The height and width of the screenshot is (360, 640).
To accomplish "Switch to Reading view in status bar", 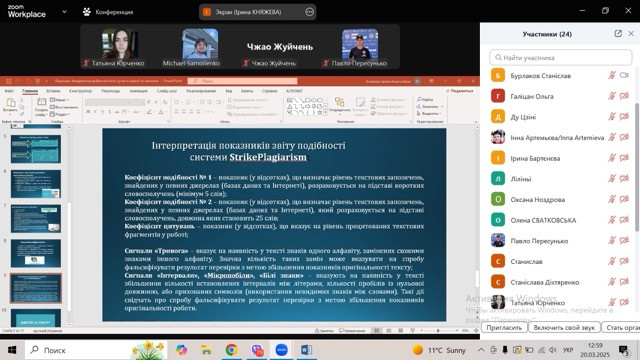I will click(400, 331).
